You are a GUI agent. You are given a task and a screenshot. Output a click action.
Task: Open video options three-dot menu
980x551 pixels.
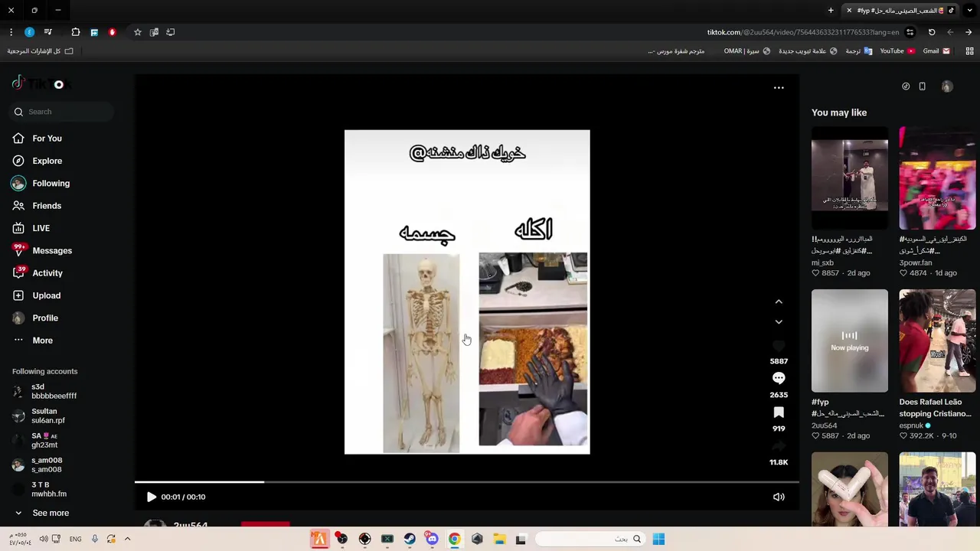(779, 88)
